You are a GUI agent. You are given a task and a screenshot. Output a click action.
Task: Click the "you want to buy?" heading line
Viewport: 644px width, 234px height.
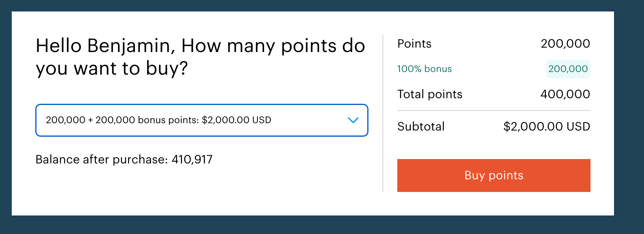[x=112, y=68]
